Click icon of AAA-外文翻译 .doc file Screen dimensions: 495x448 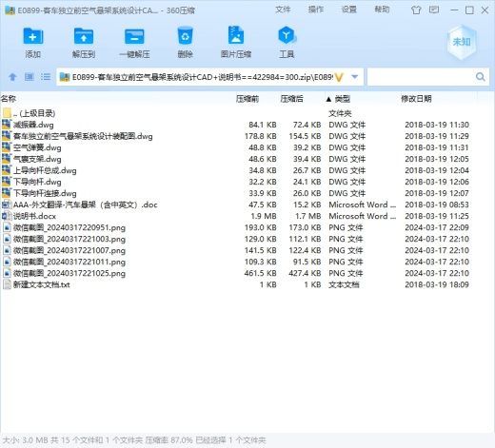[x=7, y=205]
